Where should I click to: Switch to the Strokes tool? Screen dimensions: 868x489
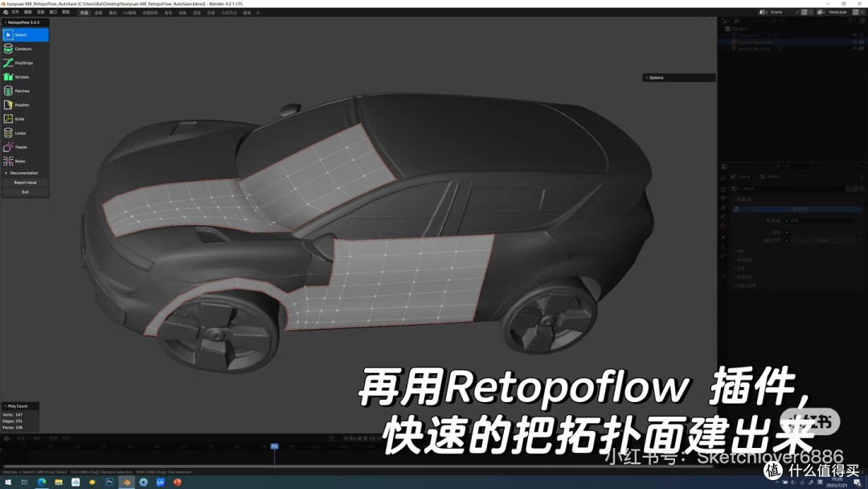coord(26,77)
